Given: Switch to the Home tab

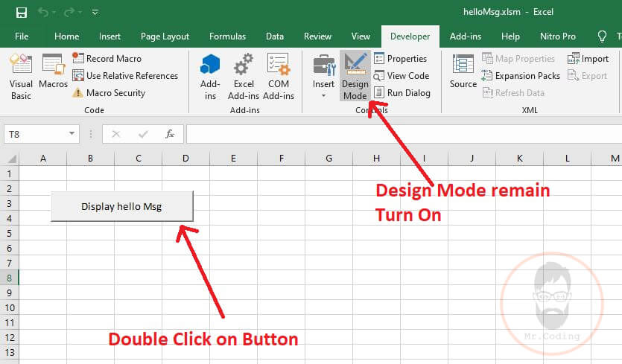Looking at the screenshot, I should [x=66, y=36].
